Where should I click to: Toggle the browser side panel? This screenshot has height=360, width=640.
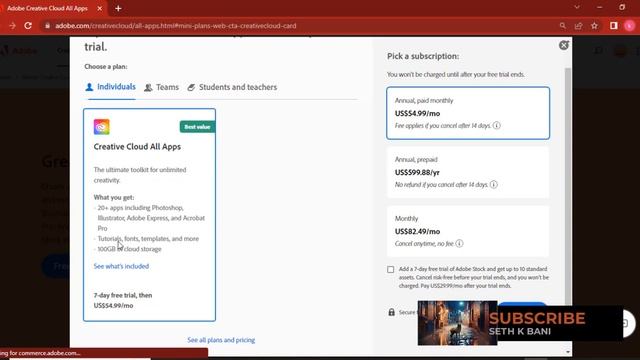click(x=613, y=26)
